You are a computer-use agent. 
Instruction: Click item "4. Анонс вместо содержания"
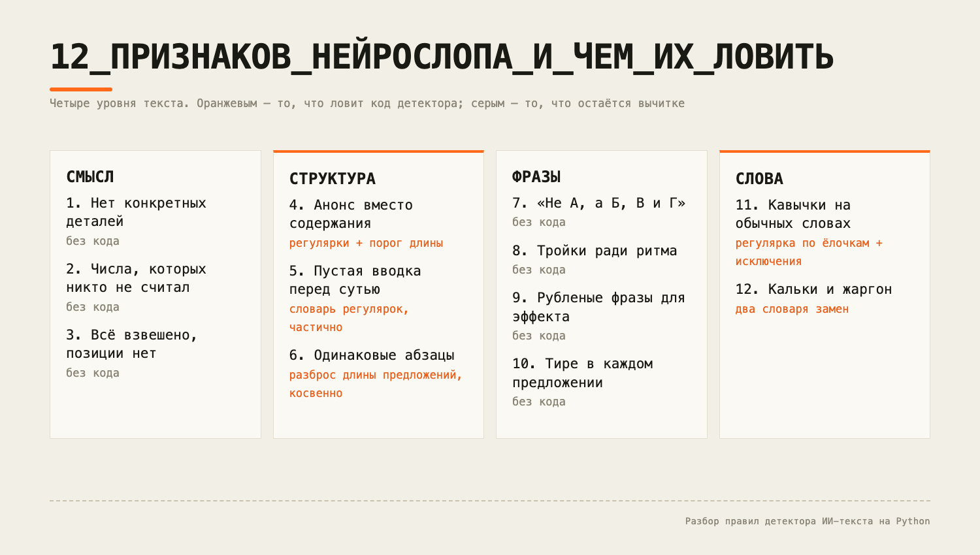coord(351,214)
